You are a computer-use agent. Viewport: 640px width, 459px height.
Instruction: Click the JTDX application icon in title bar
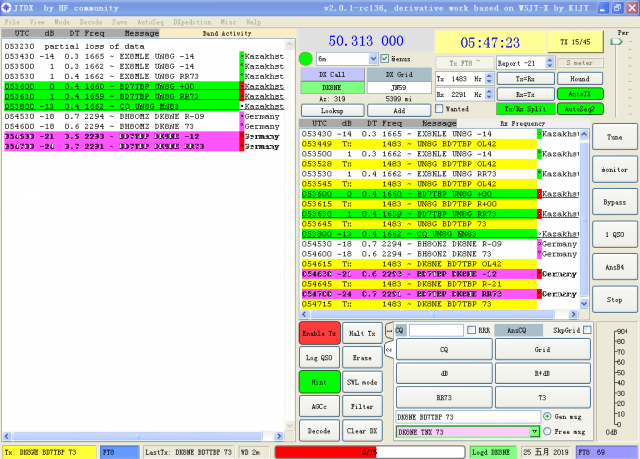[6, 7]
